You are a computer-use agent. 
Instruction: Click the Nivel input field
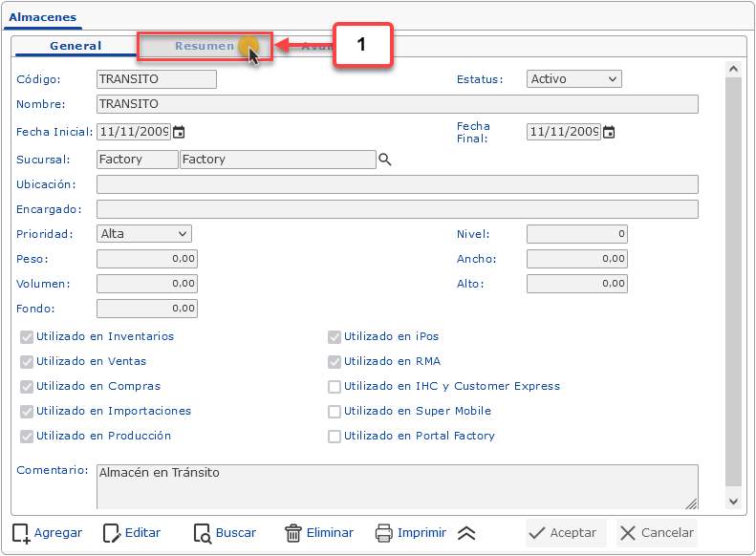click(x=577, y=234)
